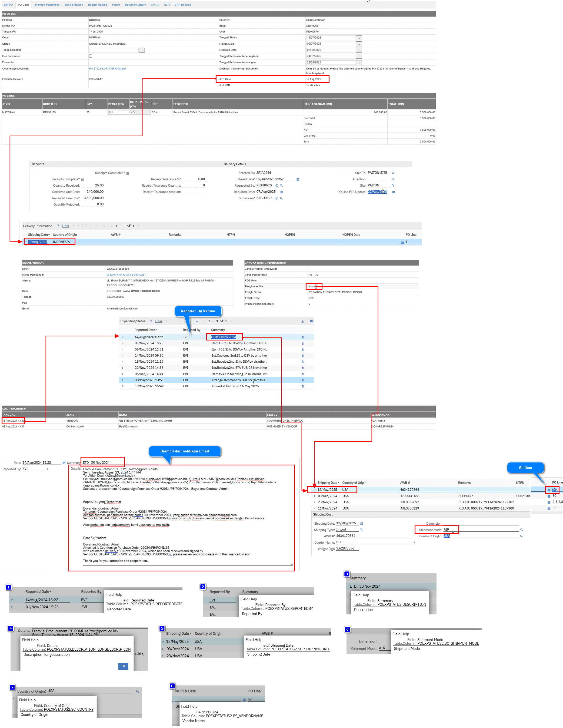Screen dimensions: 563x728
Task: Click lookup magnifier next to Ship To
Action: pos(393,173)
